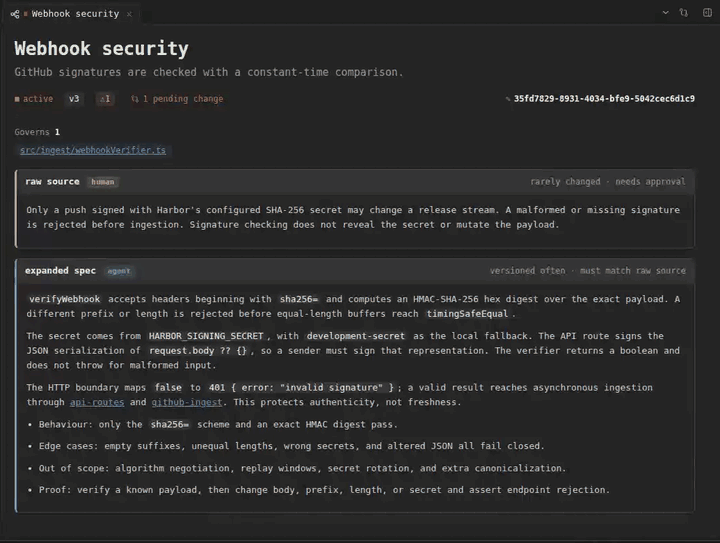
Task: Click 'rarely changed · needs approval' note
Action: click(608, 182)
